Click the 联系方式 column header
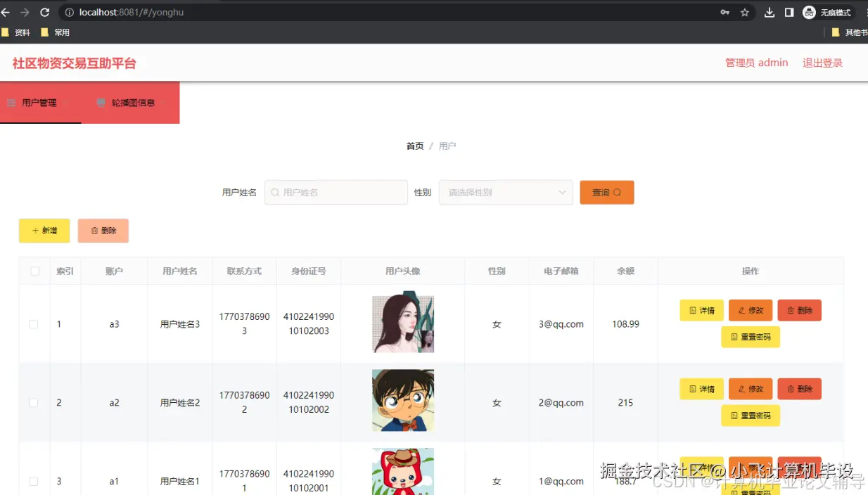Viewport: 868px width, 495px height. coord(244,271)
